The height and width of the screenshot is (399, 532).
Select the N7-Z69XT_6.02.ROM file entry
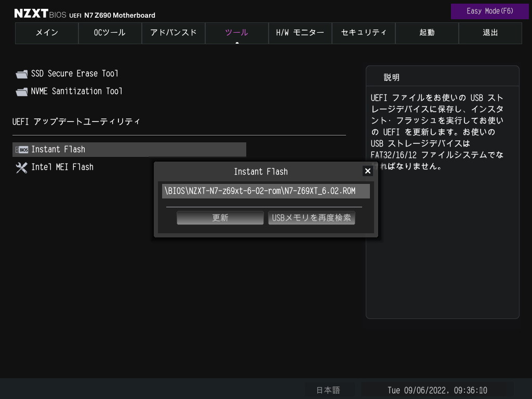[x=265, y=191]
